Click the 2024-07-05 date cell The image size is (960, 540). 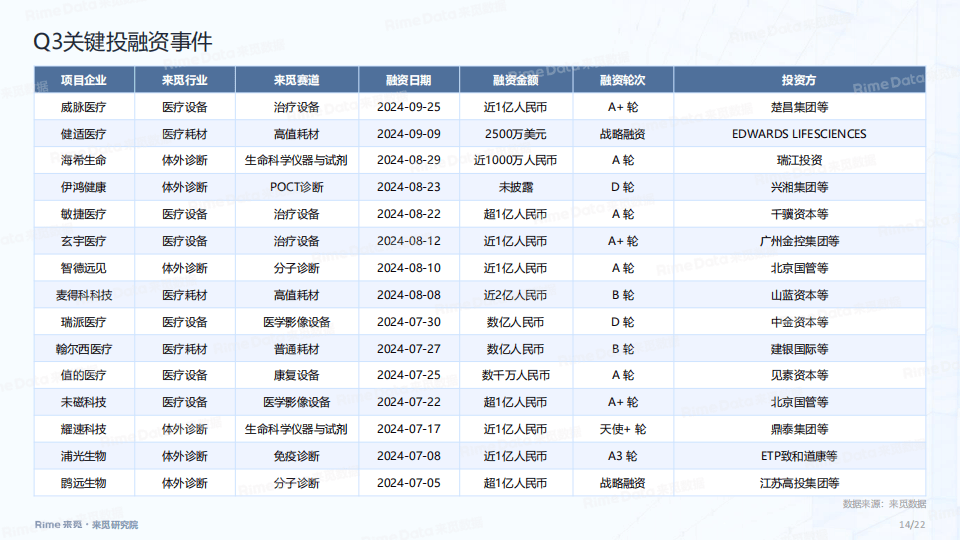coord(409,483)
